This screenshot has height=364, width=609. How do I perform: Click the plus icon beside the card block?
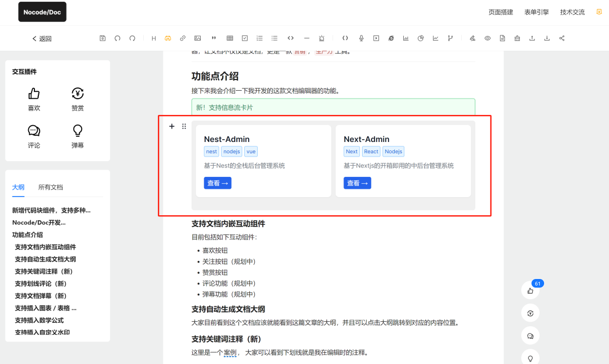172,126
